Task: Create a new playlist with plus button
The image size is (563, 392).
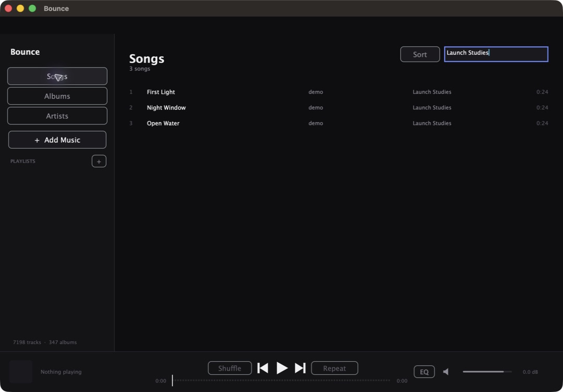Action: 99,162
